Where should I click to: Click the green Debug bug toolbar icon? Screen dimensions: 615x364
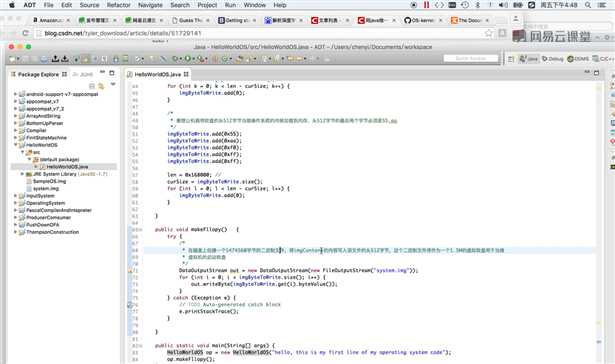coord(175,59)
